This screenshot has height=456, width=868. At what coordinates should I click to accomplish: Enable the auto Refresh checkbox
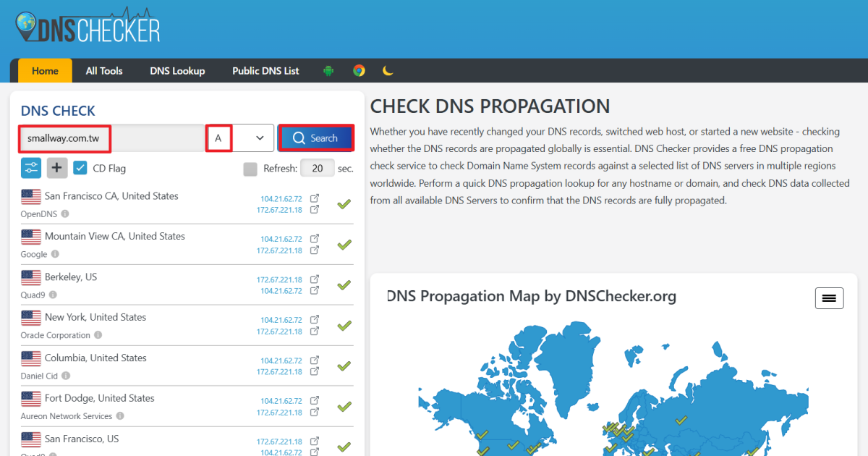(x=250, y=167)
